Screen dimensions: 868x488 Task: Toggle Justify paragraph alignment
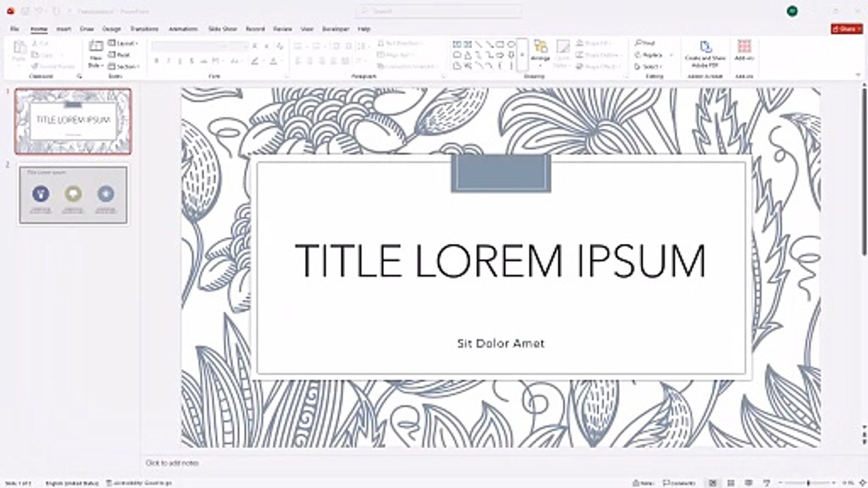pyautogui.click(x=334, y=61)
